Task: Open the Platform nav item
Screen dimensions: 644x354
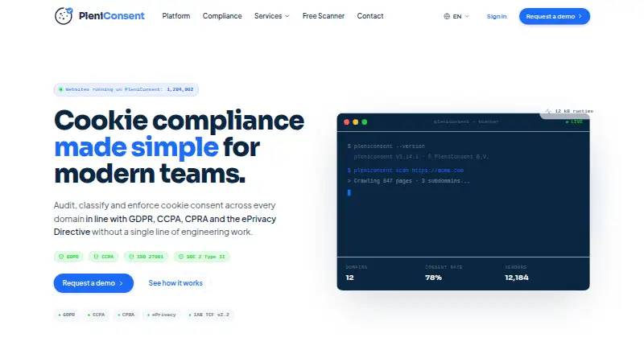Action: click(x=176, y=16)
